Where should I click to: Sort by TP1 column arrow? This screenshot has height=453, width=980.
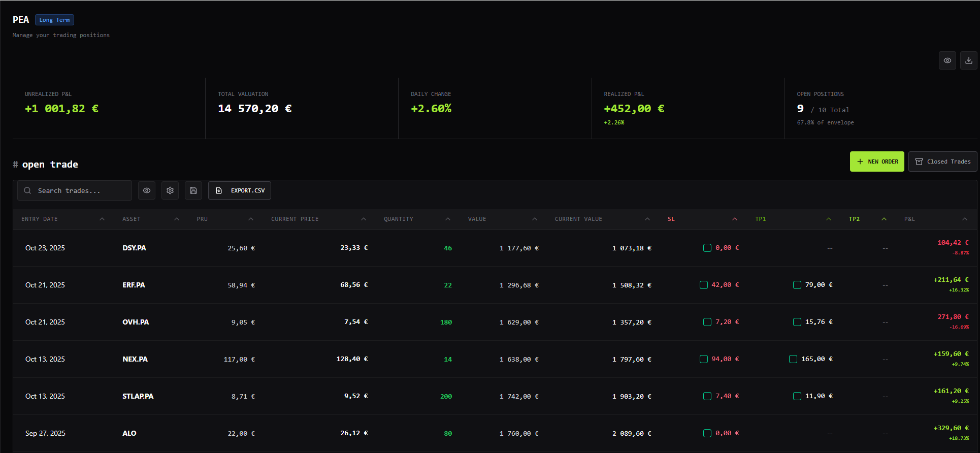[829, 219]
